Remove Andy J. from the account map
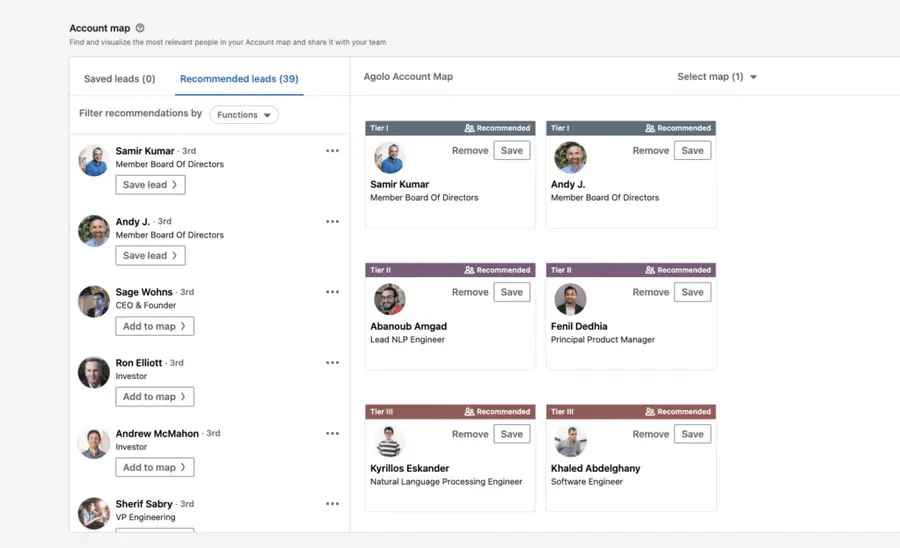The width and height of the screenshot is (900, 548). click(650, 150)
